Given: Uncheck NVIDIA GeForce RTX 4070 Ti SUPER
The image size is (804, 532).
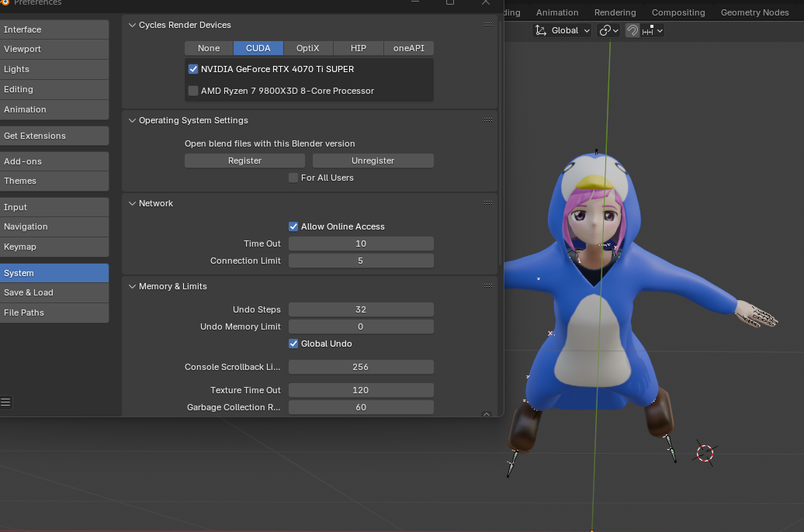Looking at the screenshot, I should (193, 69).
